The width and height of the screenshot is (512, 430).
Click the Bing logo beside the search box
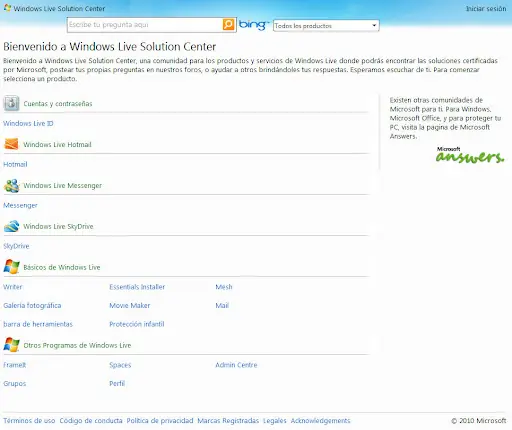click(254, 25)
